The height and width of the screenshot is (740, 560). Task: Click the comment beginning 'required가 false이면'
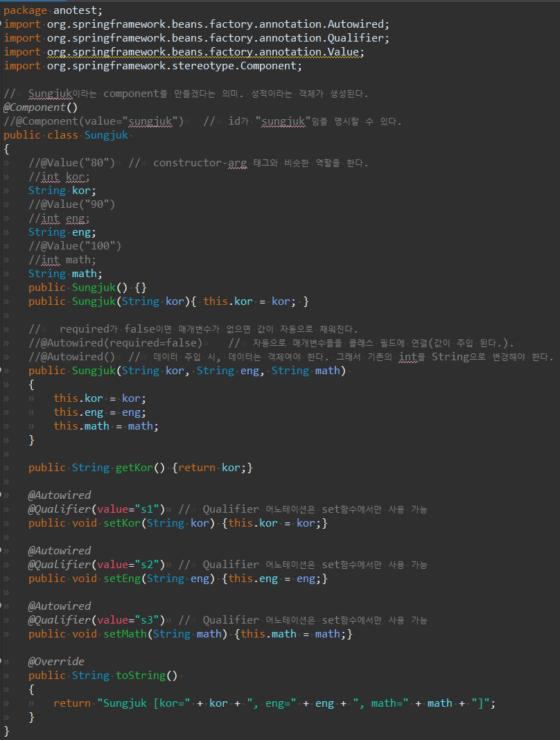[x=193, y=329]
